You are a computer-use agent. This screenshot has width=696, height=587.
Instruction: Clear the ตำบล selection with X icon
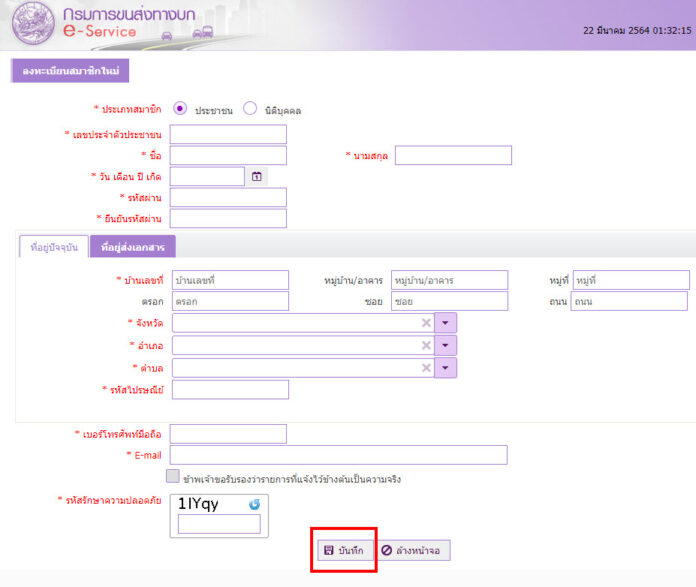[x=425, y=368]
